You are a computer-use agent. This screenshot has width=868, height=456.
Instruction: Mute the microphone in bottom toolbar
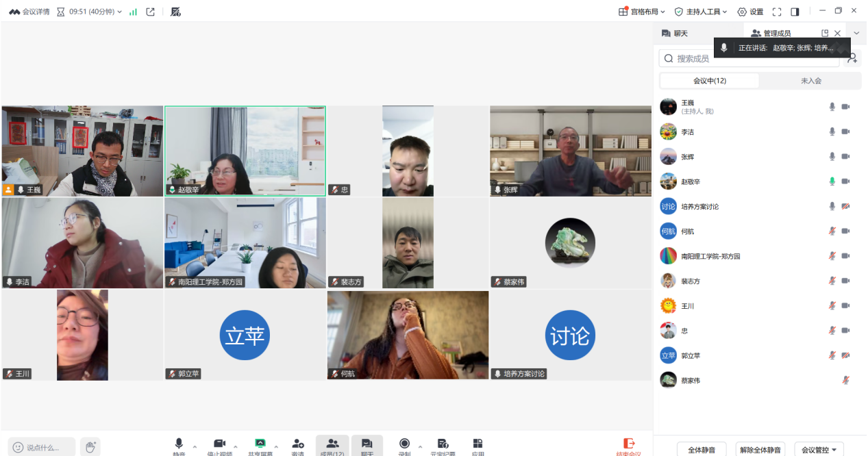coord(179,444)
